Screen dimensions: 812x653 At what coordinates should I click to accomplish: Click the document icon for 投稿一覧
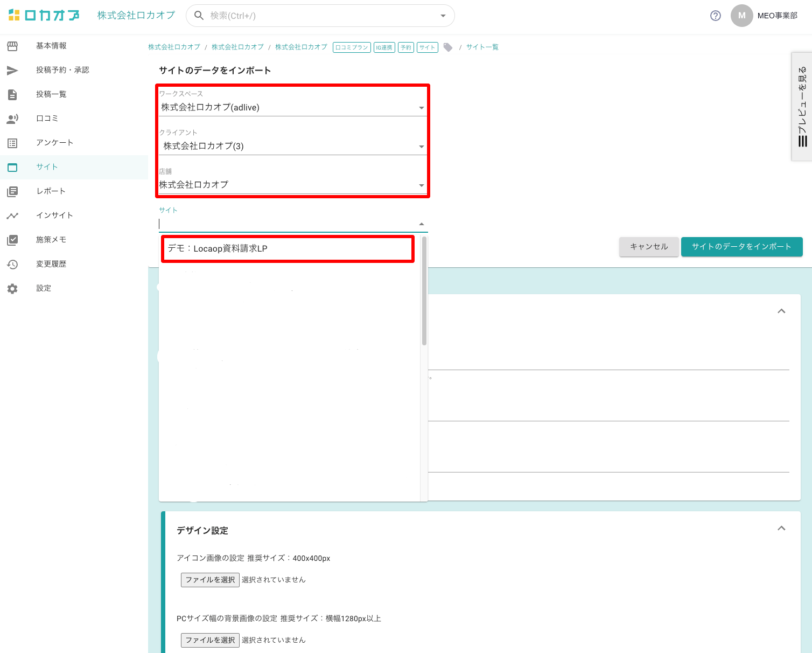(12, 95)
